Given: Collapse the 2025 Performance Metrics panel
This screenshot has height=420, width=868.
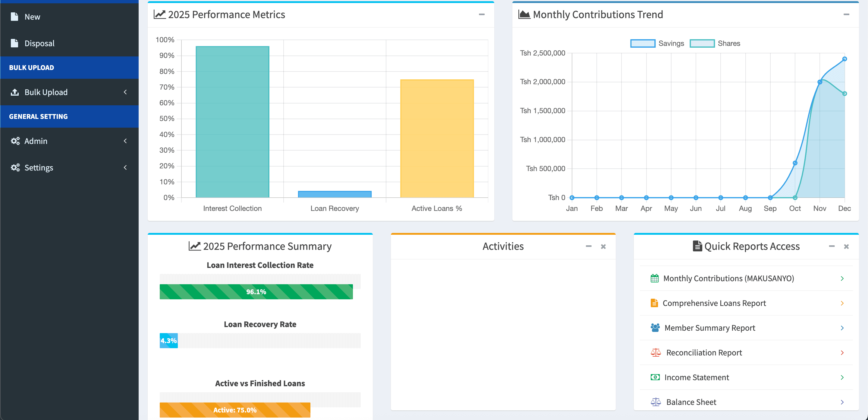Looking at the screenshot, I should (482, 14).
